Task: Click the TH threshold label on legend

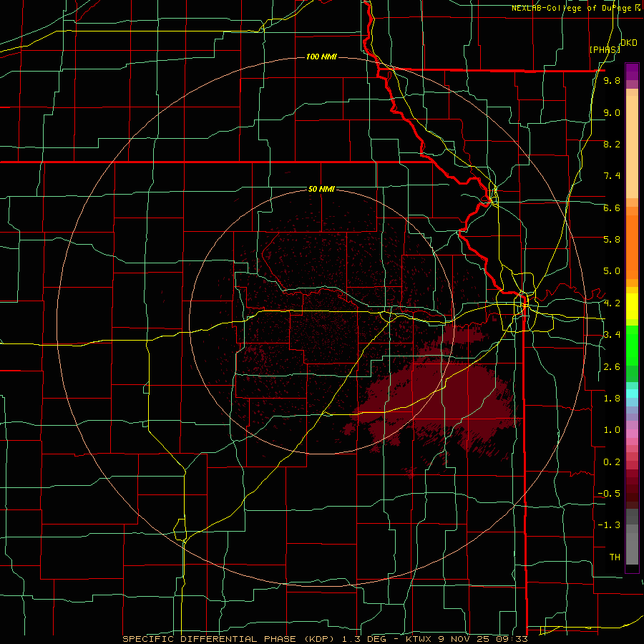Action: click(615, 557)
